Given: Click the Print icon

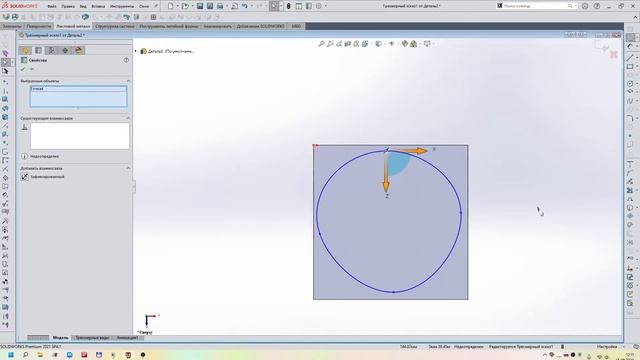Looking at the screenshot, I should [x=220, y=6].
